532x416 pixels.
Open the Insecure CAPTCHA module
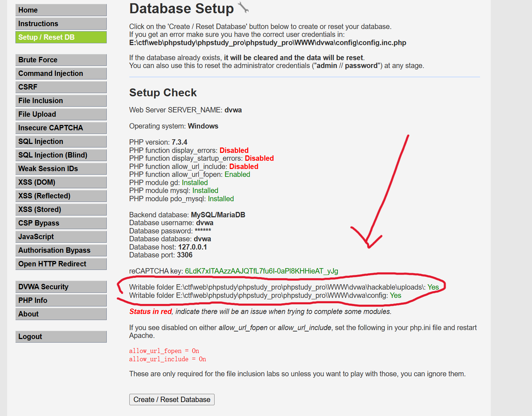pos(61,128)
